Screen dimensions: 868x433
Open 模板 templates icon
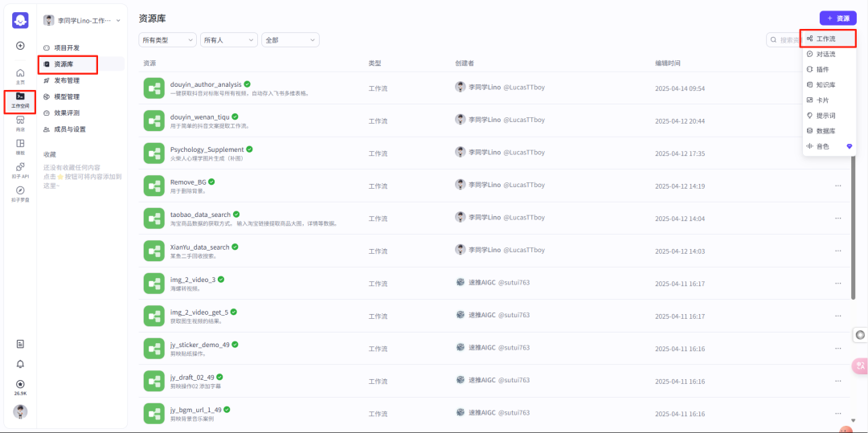point(20,146)
